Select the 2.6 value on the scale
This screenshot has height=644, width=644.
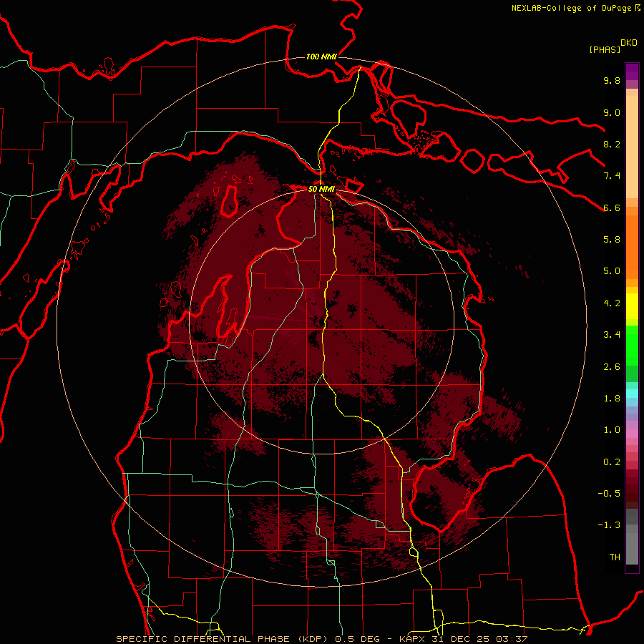(x=612, y=367)
